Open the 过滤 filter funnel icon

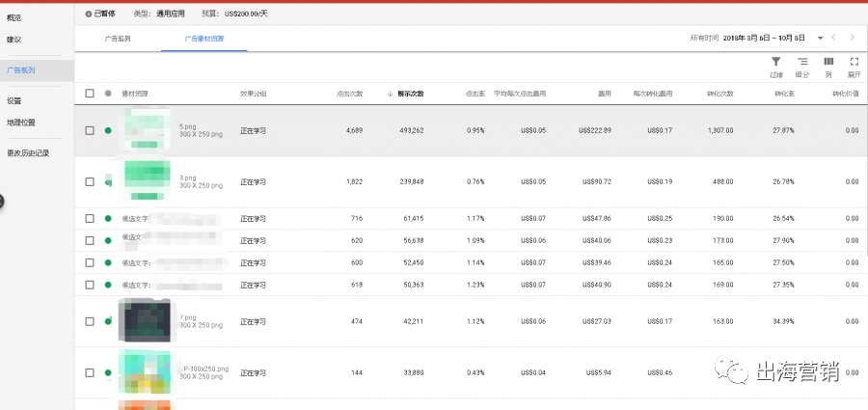coord(776,62)
